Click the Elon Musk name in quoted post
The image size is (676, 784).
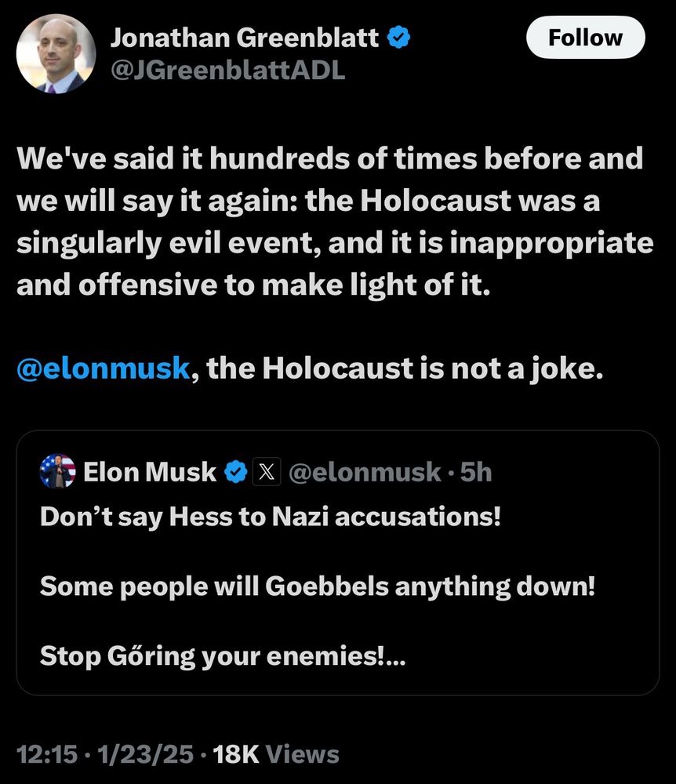click(149, 472)
